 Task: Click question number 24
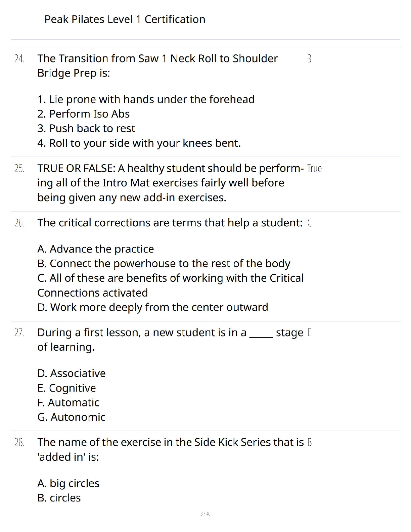pyautogui.click(x=19, y=59)
